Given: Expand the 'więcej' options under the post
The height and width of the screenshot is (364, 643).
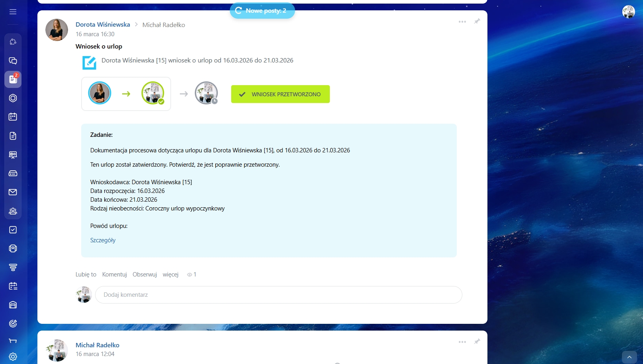Looking at the screenshot, I should [170, 274].
